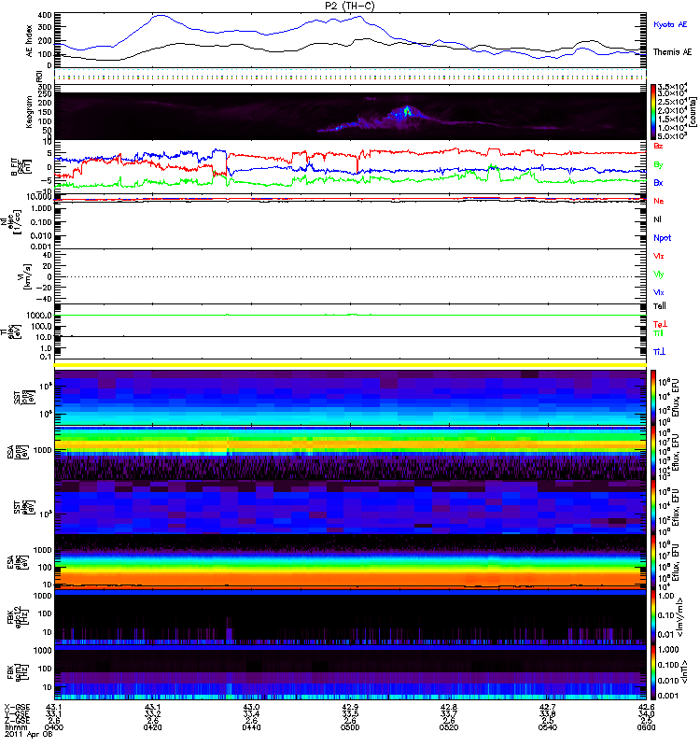
Task: Click the X-GSE value "43.0"
Action: click(251, 707)
